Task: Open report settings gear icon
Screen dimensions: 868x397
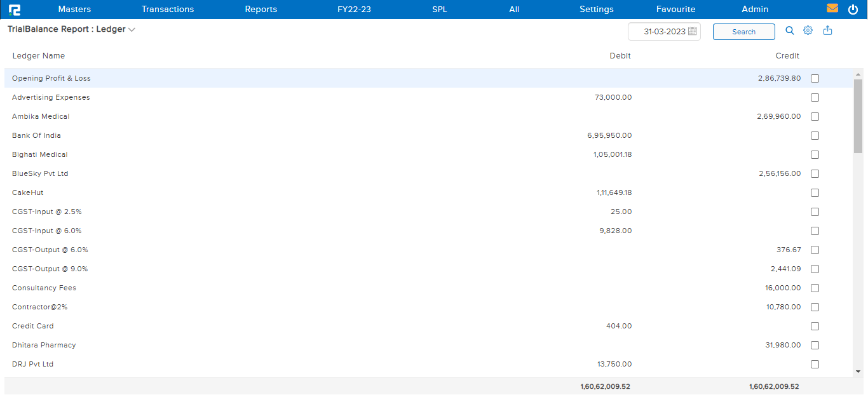Action: (x=808, y=30)
